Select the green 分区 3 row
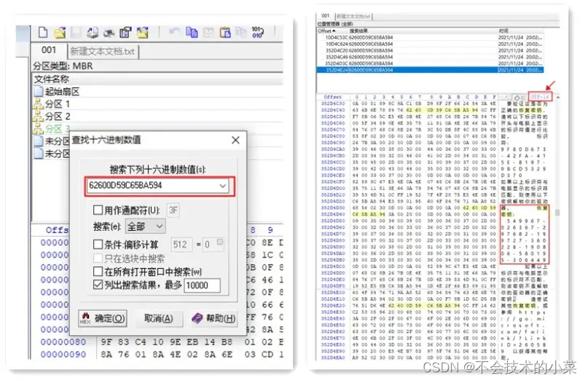Viewport: 588px width, 381px height. tap(51, 129)
